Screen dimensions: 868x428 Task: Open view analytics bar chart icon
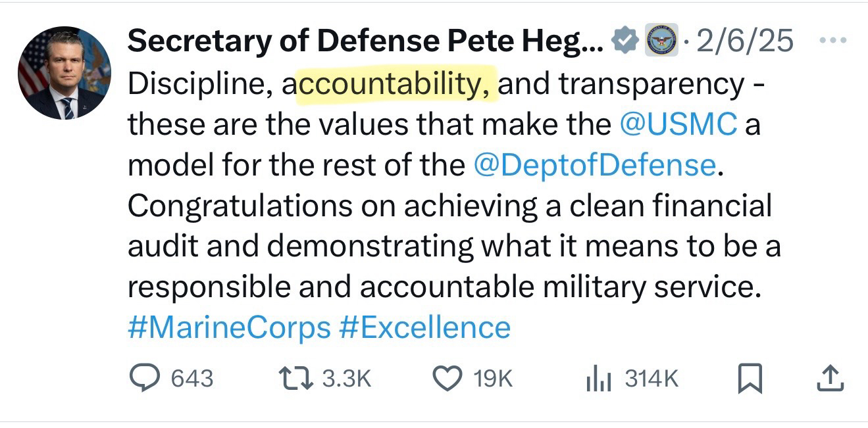click(x=599, y=379)
